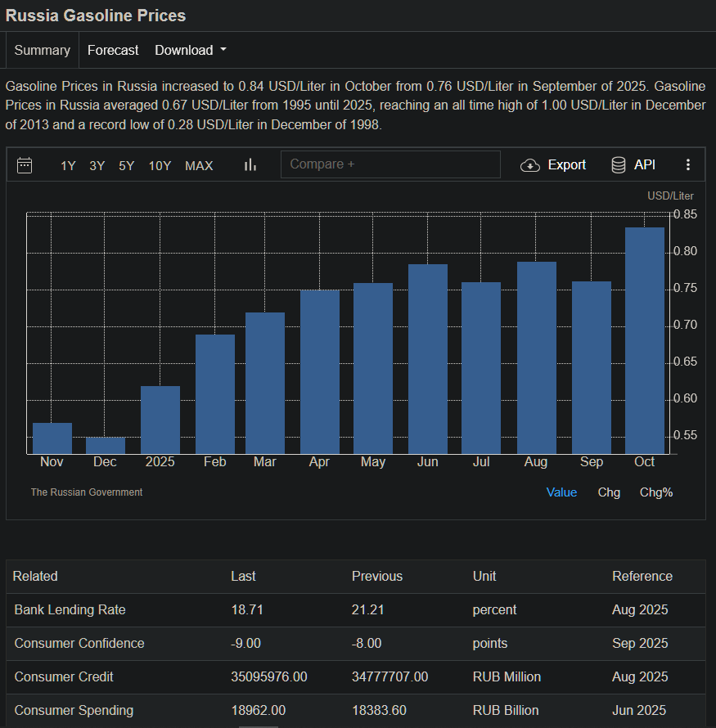Click the value -9.00
Screen dimensions: 716x728
pyautogui.click(x=245, y=643)
